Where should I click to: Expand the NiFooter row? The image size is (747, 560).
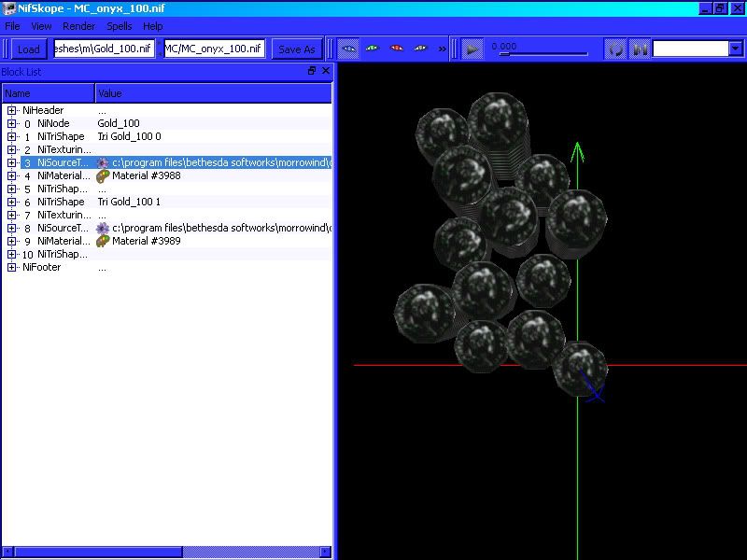pyautogui.click(x=11, y=268)
